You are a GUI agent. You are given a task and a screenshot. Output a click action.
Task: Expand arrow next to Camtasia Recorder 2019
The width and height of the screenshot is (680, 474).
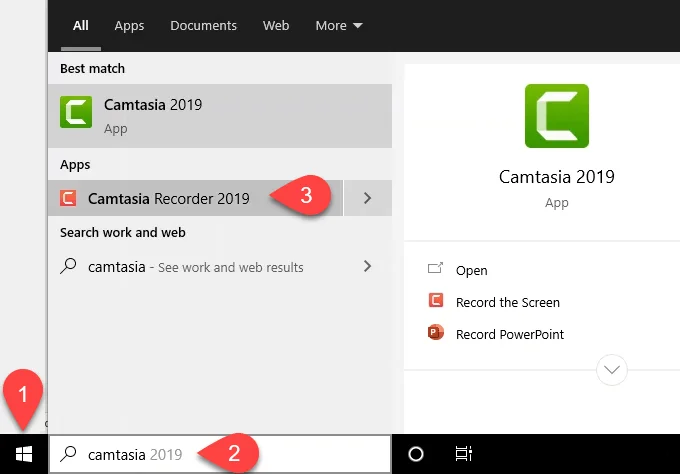(367, 198)
